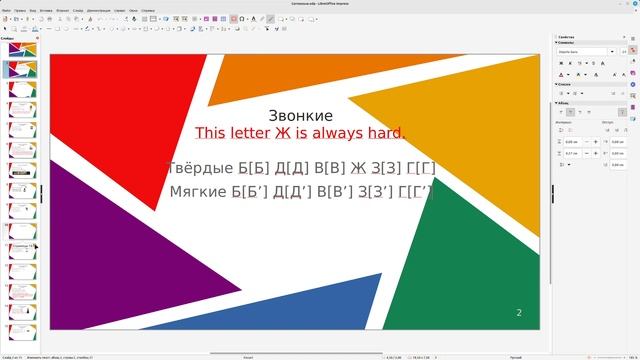
Task: Click the Find and Replace icon
Action: 126,19
